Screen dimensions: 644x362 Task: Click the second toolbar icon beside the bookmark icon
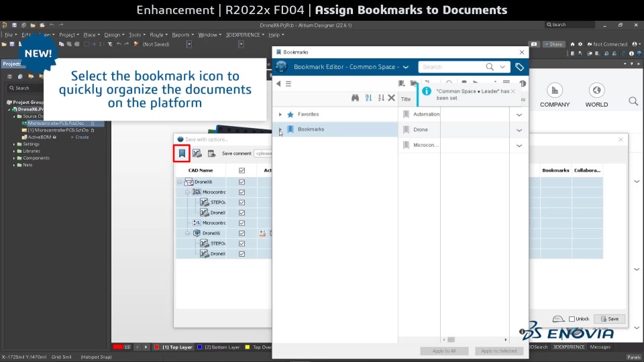(x=197, y=154)
